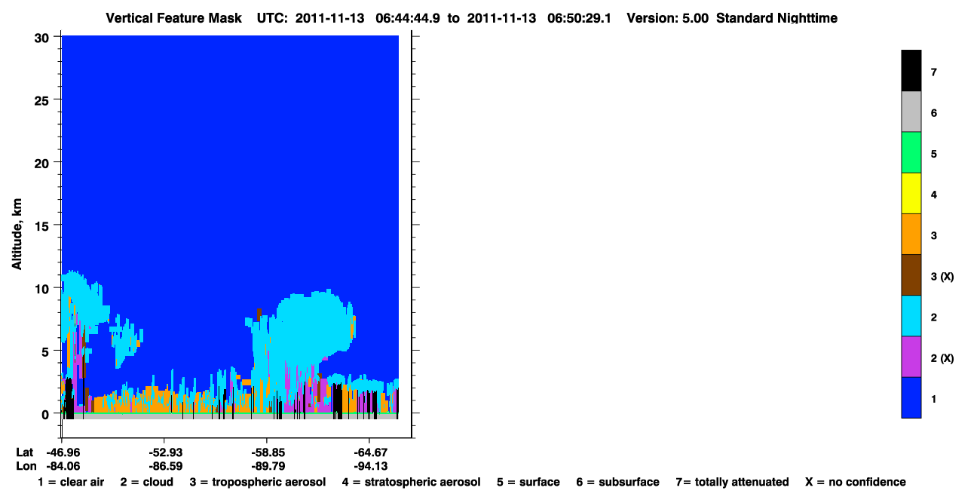Image resolution: width=980 pixels, height=503 pixels.
Task: Click the '7= totally attenuated' legend entry
Action: click(732, 482)
